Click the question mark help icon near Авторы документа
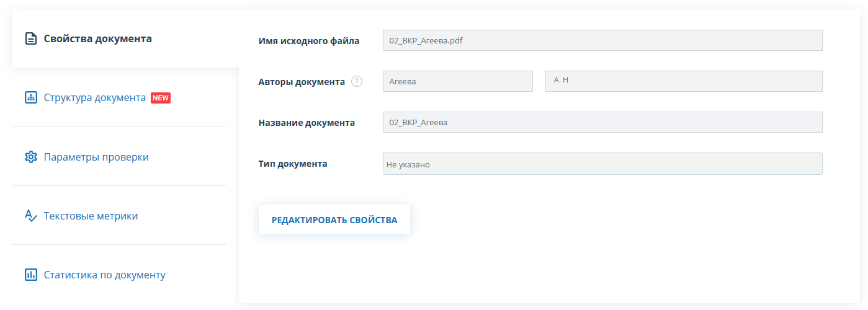 coord(356,81)
